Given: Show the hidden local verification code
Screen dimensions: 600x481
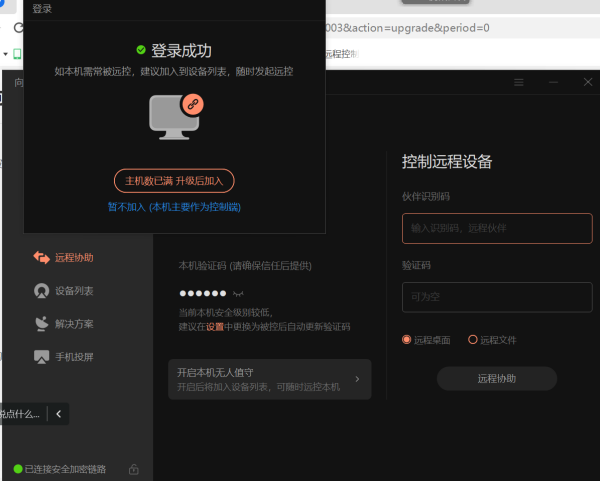Looking at the screenshot, I should click(238, 295).
